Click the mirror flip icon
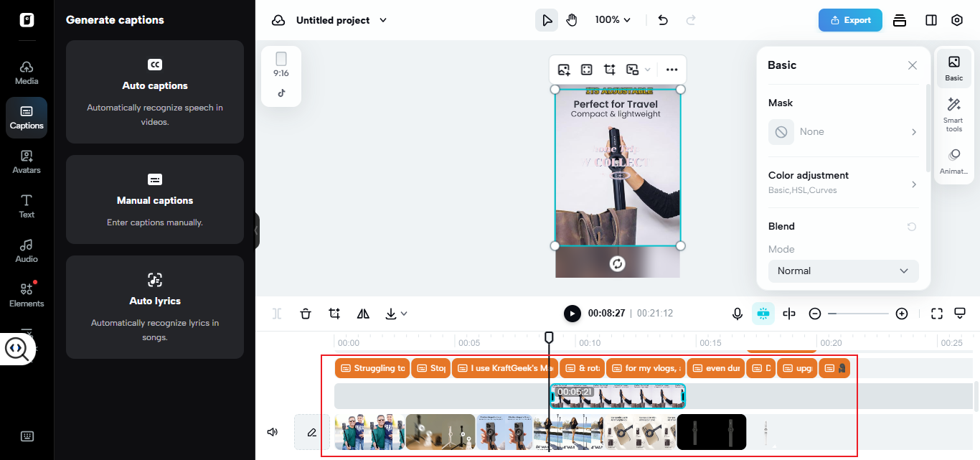The height and width of the screenshot is (460, 980). pyautogui.click(x=363, y=314)
